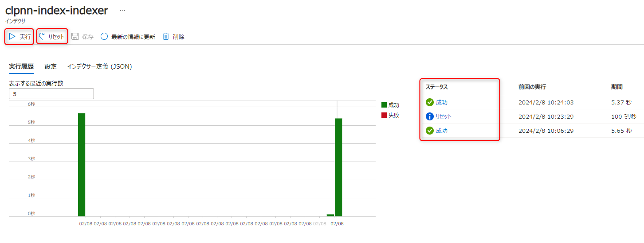The height and width of the screenshot is (243, 644).
Task: Open the 成功 link for 10:24:03 run
Action: click(441, 102)
